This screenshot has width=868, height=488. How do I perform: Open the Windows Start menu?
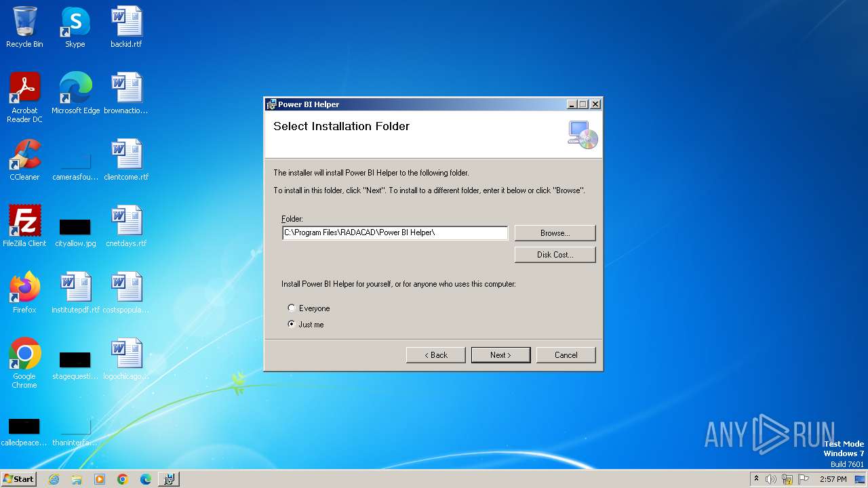(x=19, y=479)
